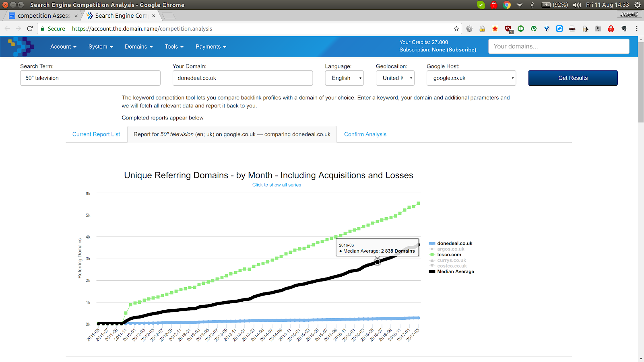Viewport: 644px width, 362px height.
Task: Click the masked-face incognito extension icon
Action: pyautogui.click(x=572, y=29)
